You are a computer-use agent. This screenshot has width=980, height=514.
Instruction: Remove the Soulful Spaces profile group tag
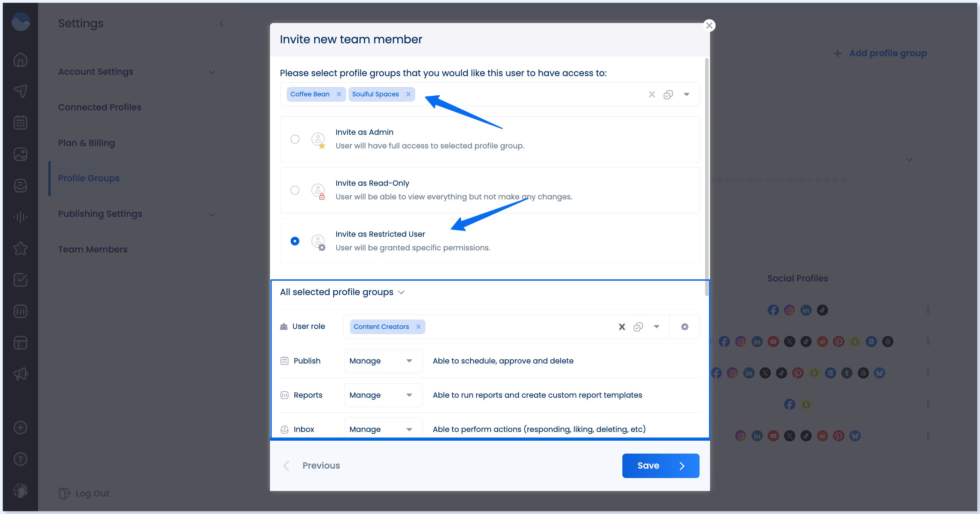tap(408, 94)
